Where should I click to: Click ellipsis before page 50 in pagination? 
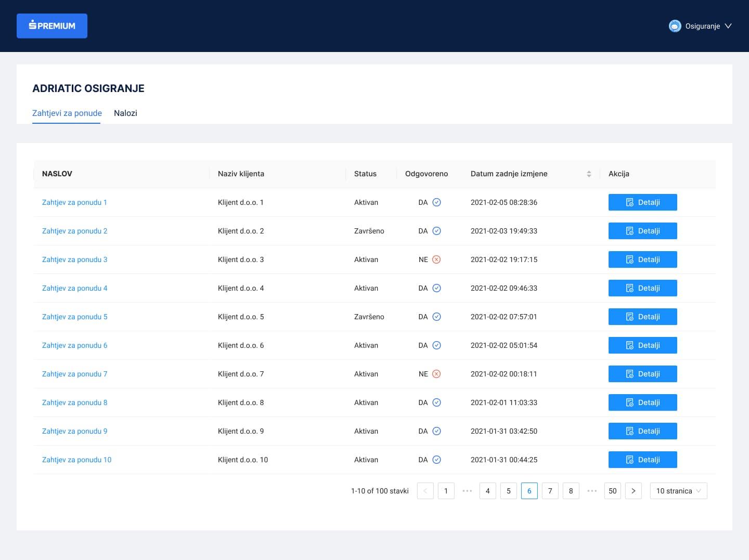tap(592, 491)
